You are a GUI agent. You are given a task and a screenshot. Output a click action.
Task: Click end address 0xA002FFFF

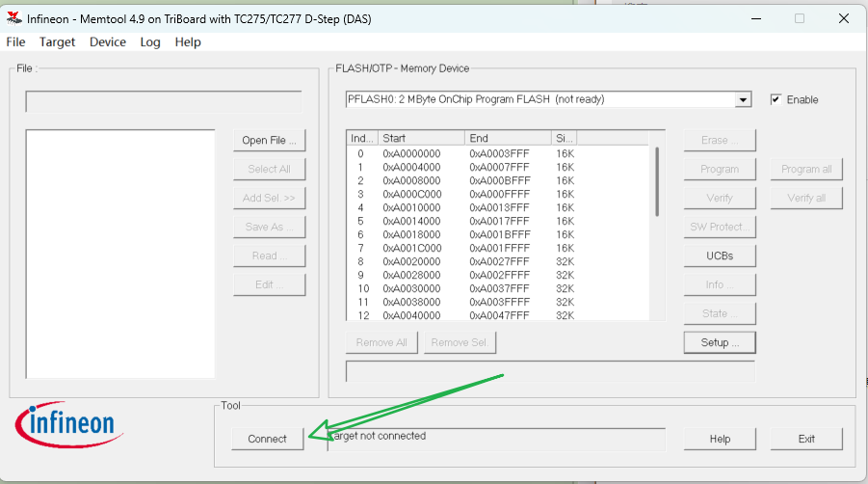pyautogui.click(x=499, y=275)
